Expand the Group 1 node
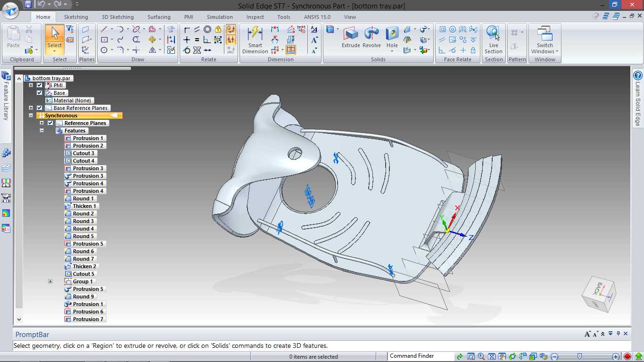This screenshot has width=644, height=362. point(50,281)
